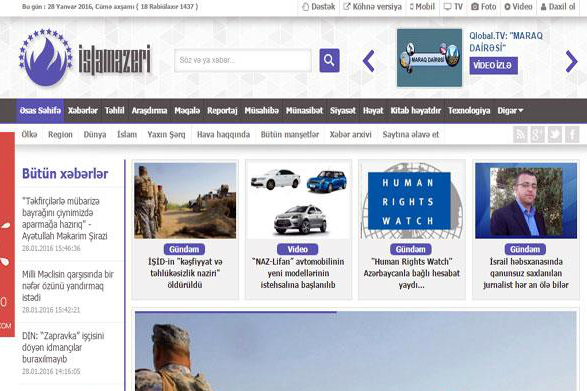Select İslam in the submenu
Screen dimensions: 587x391
(x=127, y=134)
